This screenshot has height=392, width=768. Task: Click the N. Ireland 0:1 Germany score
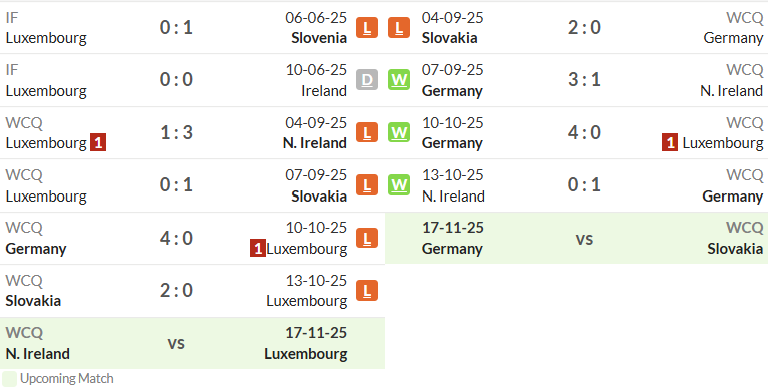pos(584,185)
